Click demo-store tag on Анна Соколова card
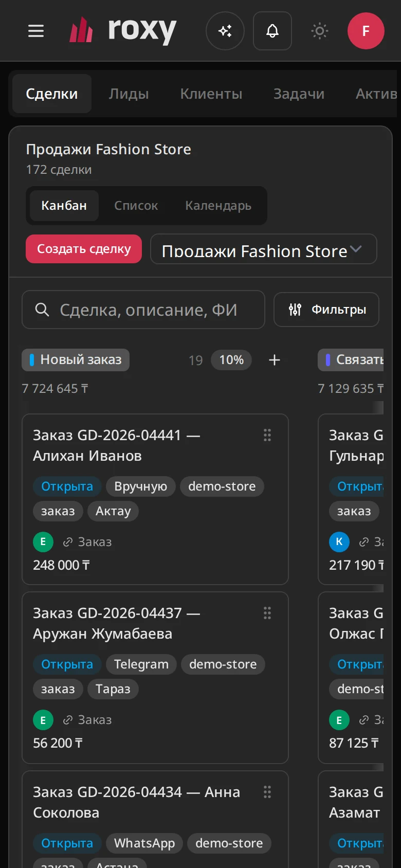The height and width of the screenshot is (868, 401). point(229,843)
